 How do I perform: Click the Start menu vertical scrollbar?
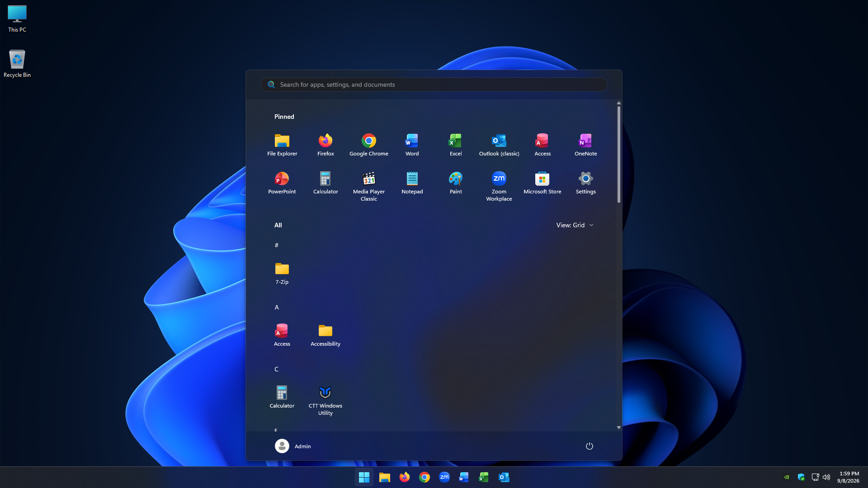pos(619,154)
